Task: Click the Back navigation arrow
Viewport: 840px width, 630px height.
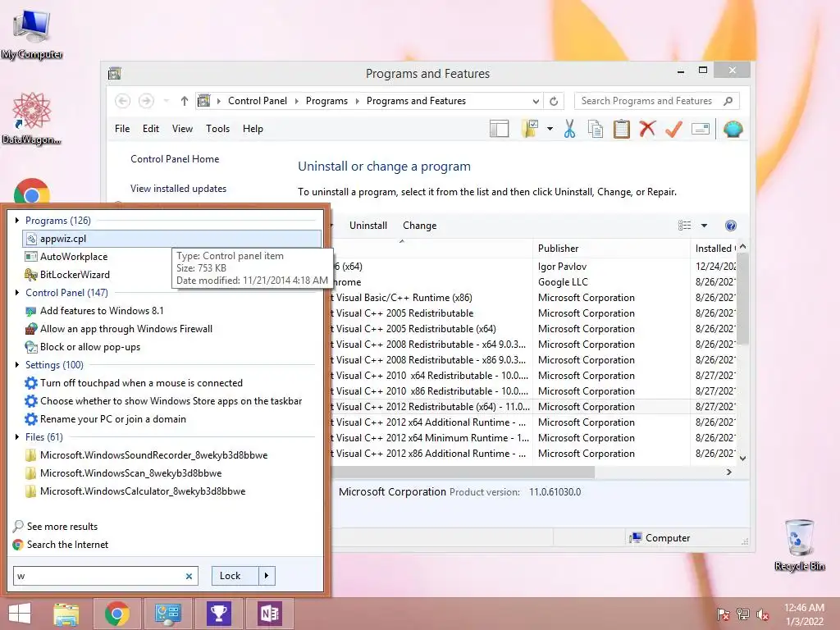Action: 123,101
